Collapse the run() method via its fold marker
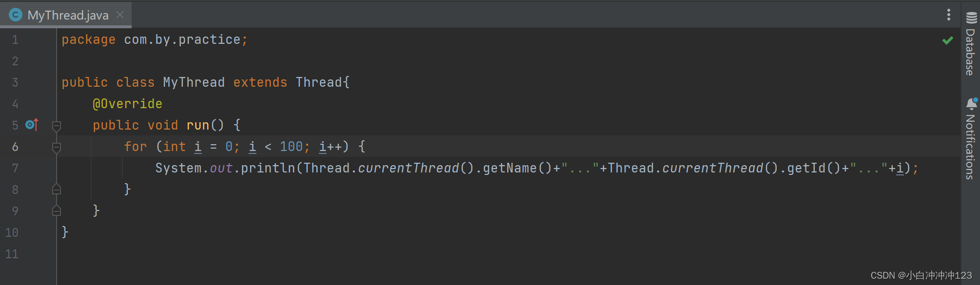Image resolution: width=980 pixels, height=285 pixels. tap(56, 126)
